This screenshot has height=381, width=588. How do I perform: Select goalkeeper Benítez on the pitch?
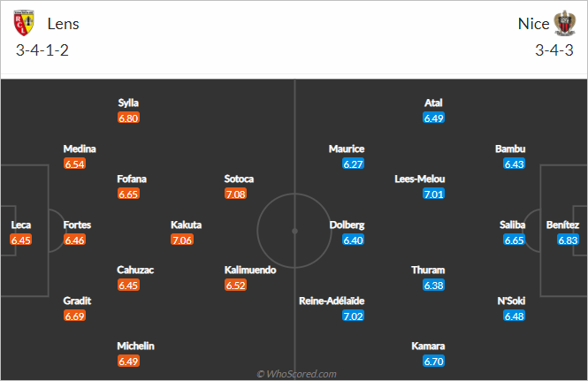[x=562, y=225]
